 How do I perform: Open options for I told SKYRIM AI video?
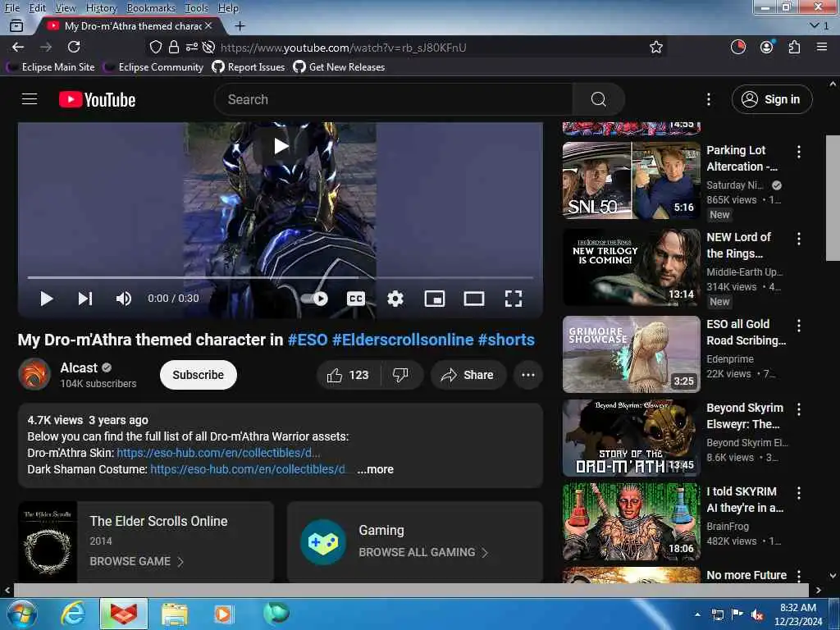click(x=799, y=493)
